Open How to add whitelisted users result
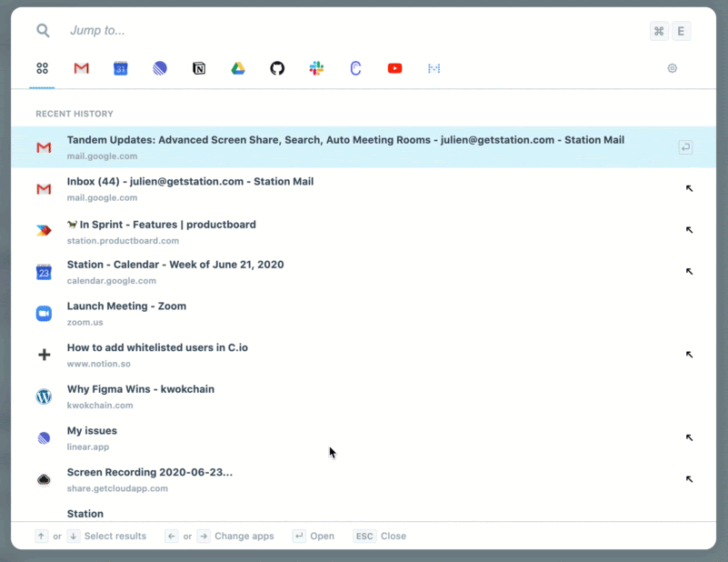 364,355
